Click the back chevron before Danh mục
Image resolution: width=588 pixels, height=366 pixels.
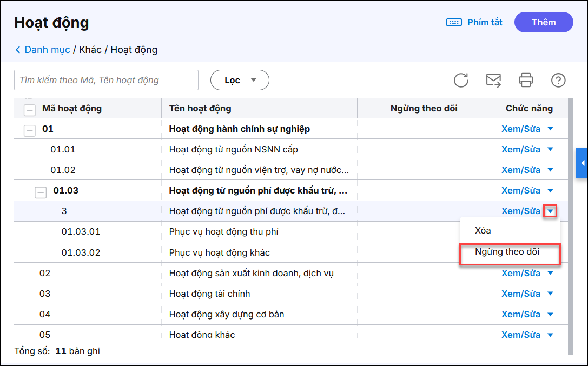[18, 50]
